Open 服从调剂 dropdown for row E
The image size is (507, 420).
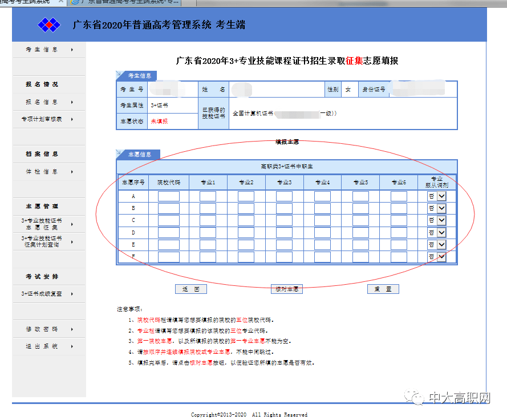(x=437, y=245)
